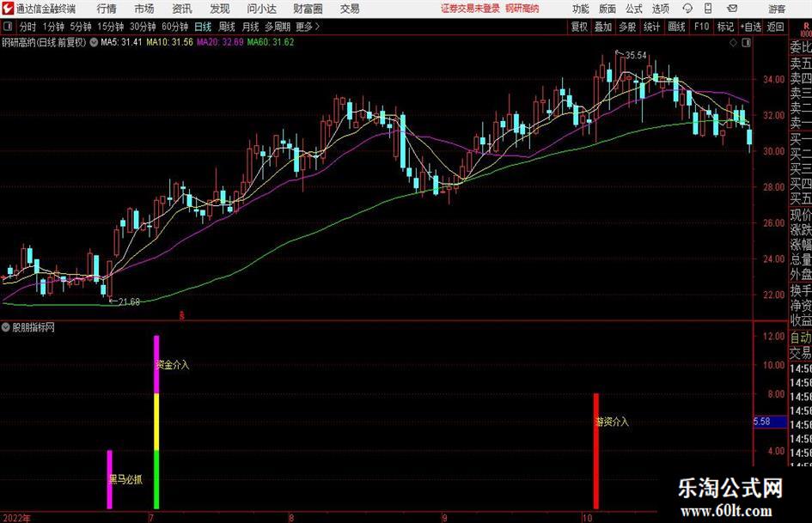
Task: Open the 市场 menu
Action: 144,9
